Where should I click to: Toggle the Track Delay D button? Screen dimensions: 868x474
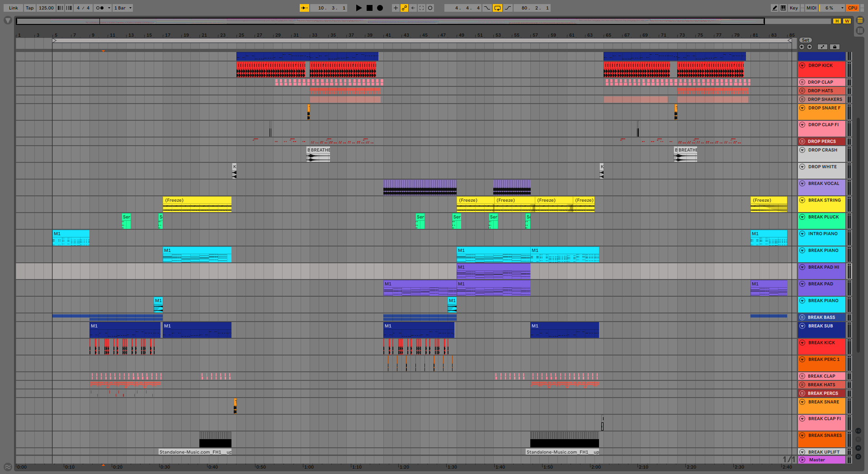[x=858, y=456]
